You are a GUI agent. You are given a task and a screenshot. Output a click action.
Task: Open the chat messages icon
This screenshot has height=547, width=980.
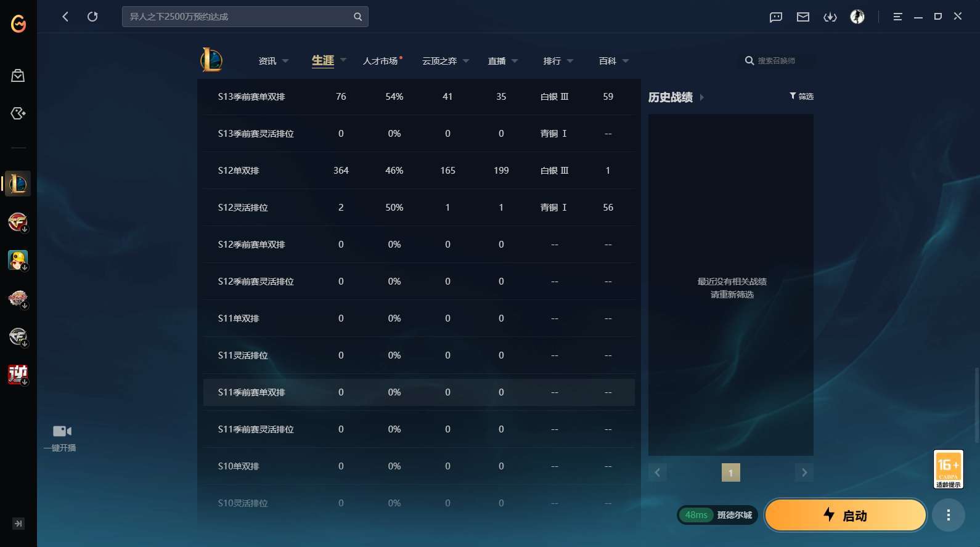coord(776,17)
